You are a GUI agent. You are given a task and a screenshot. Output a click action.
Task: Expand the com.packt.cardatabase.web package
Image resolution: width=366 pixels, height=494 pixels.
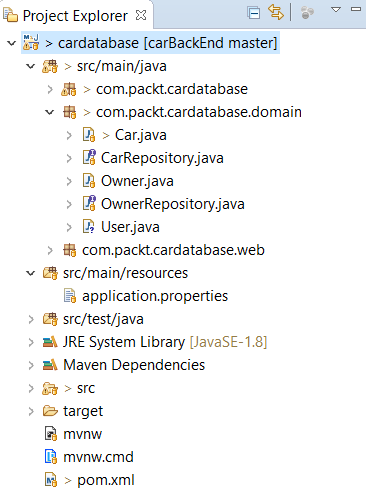[x=50, y=250]
